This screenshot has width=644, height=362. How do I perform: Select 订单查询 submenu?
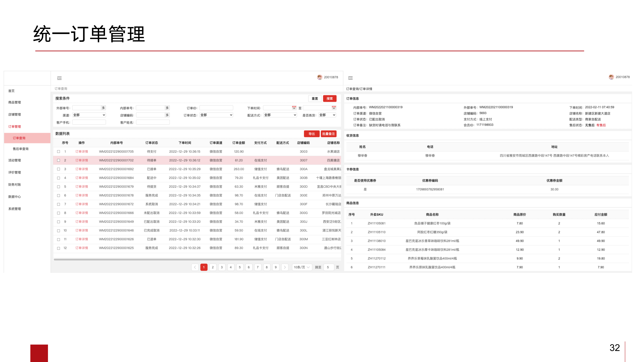point(27,138)
